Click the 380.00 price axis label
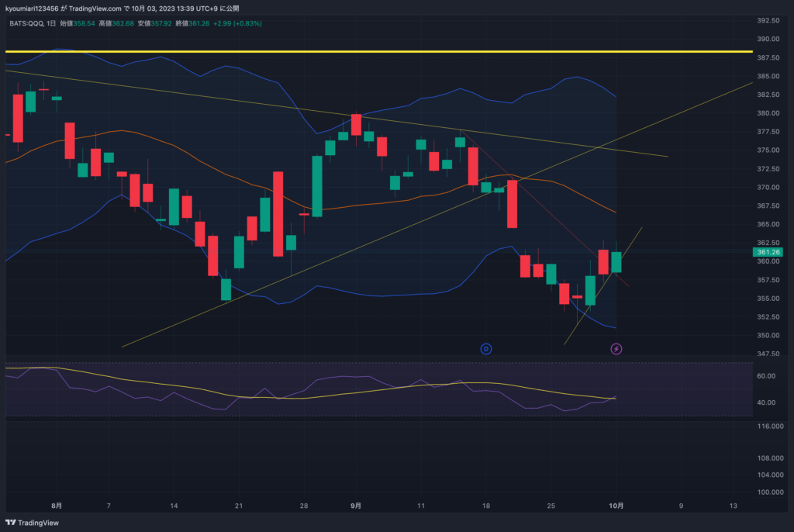The width and height of the screenshot is (794, 532). click(x=768, y=113)
